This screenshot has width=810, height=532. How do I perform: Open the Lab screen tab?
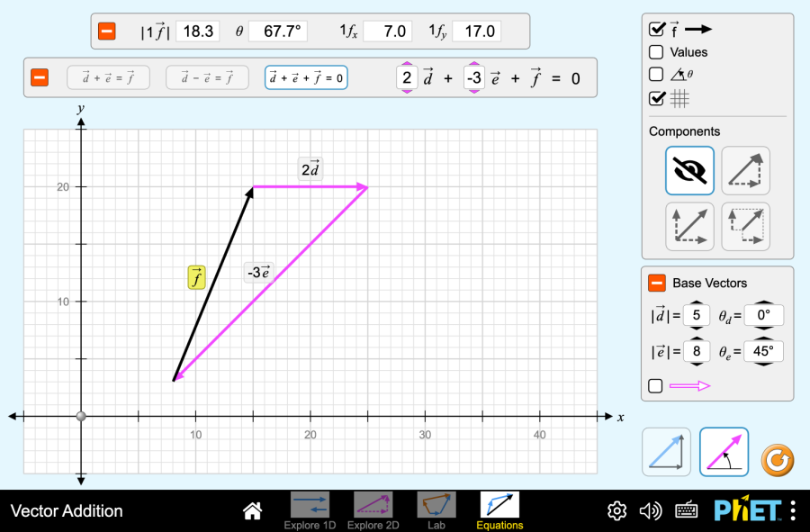click(436, 509)
